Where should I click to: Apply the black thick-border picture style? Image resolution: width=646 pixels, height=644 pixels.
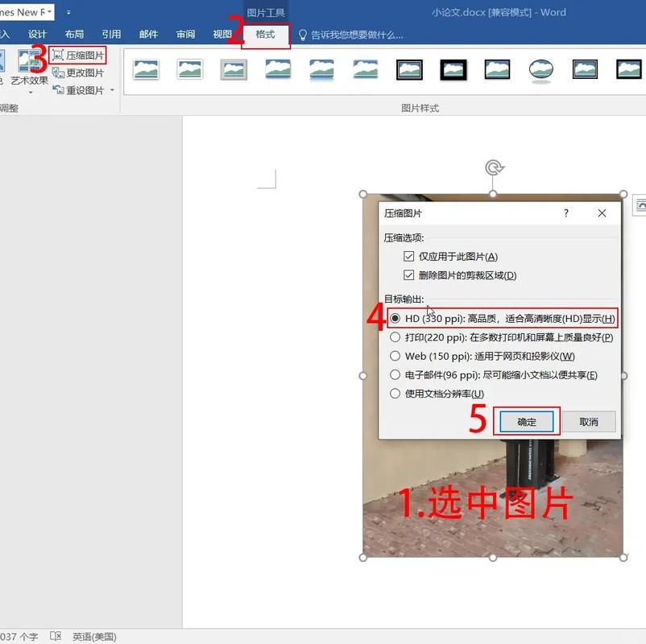pos(453,70)
